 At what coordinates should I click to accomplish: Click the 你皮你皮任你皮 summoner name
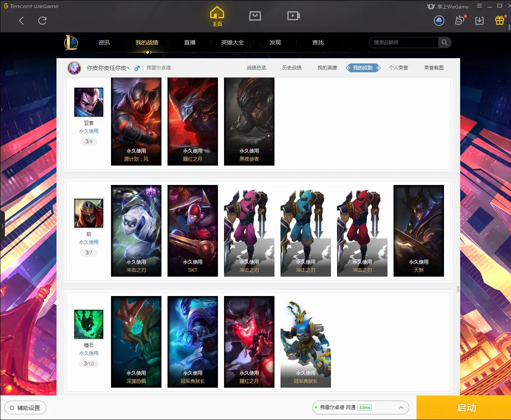[108, 68]
